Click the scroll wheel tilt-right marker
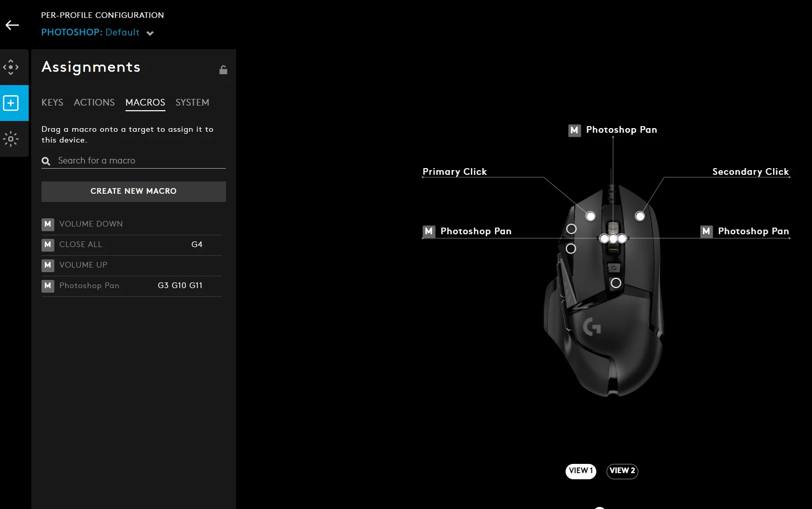Viewport: 812px width, 509px height. pyautogui.click(x=622, y=238)
